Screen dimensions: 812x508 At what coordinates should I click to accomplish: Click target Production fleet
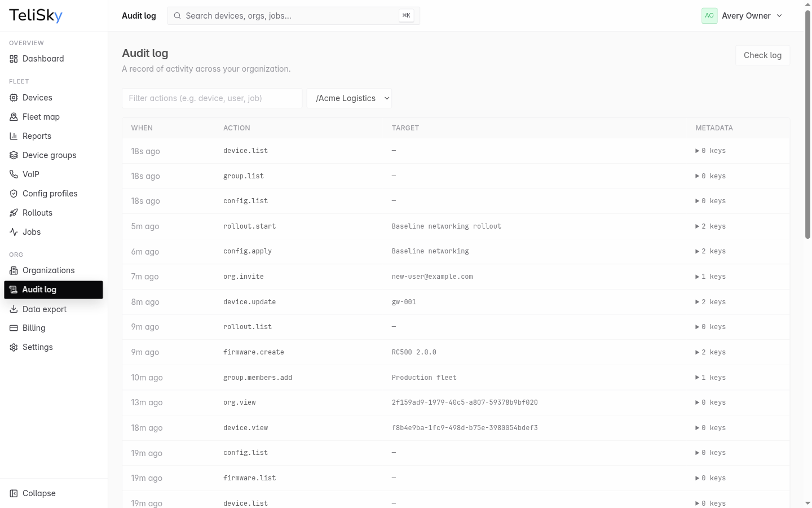click(424, 378)
